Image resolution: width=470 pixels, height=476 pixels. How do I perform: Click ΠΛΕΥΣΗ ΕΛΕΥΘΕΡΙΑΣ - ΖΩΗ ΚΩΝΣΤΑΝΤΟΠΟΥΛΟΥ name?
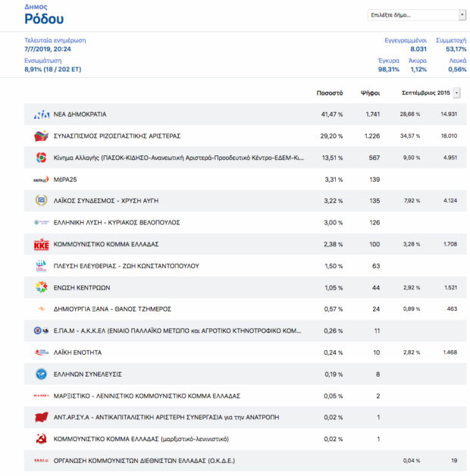(127, 266)
